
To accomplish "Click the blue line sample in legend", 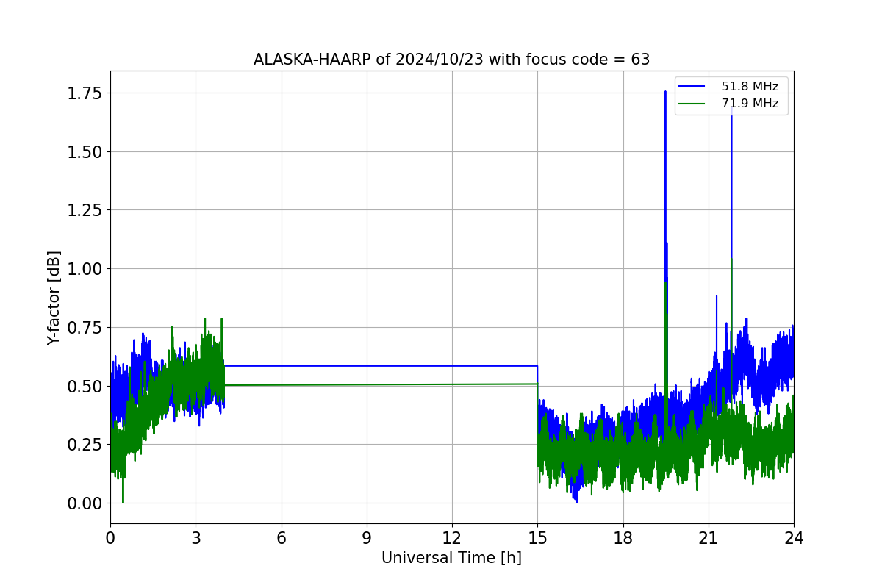I will tap(692, 87).
